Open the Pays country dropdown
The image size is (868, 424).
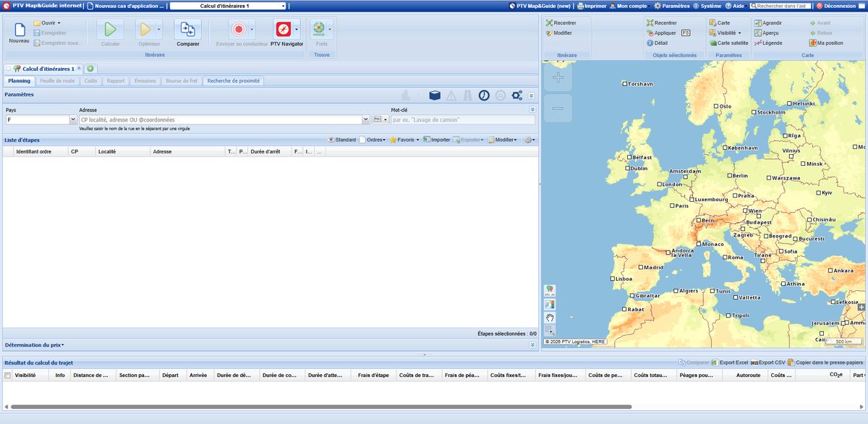point(72,119)
